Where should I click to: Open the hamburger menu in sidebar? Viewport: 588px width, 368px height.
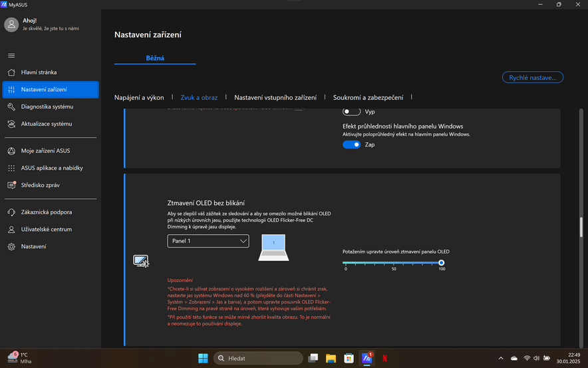(11, 55)
